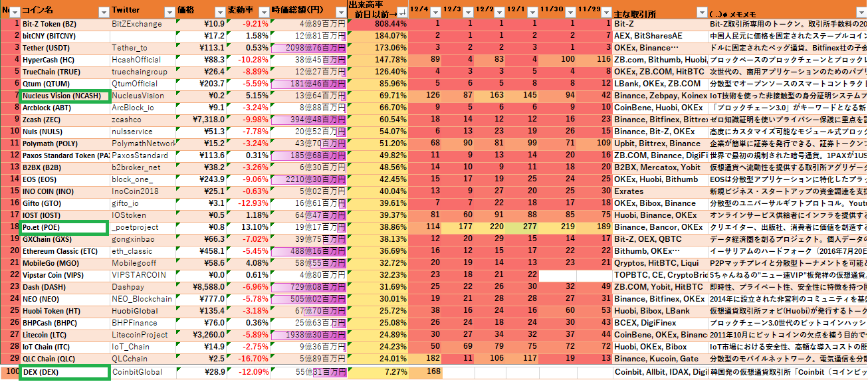Open the 12/4 column filter dropdown
Screen dimensions: 868x384
point(435,12)
